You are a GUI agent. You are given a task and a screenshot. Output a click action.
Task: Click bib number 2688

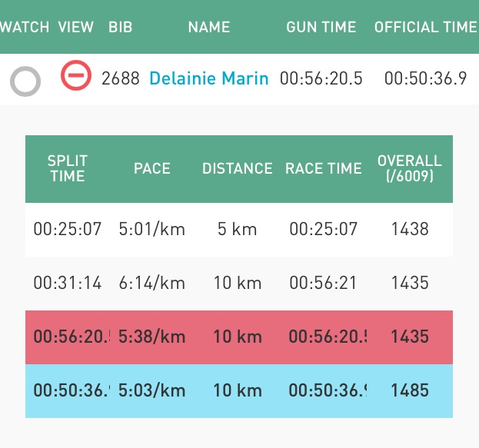click(120, 78)
